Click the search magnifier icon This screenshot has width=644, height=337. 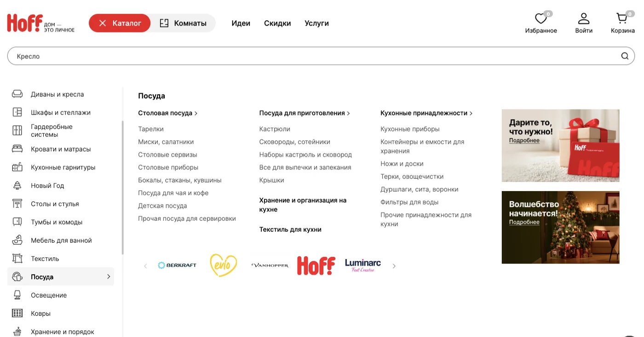point(625,56)
